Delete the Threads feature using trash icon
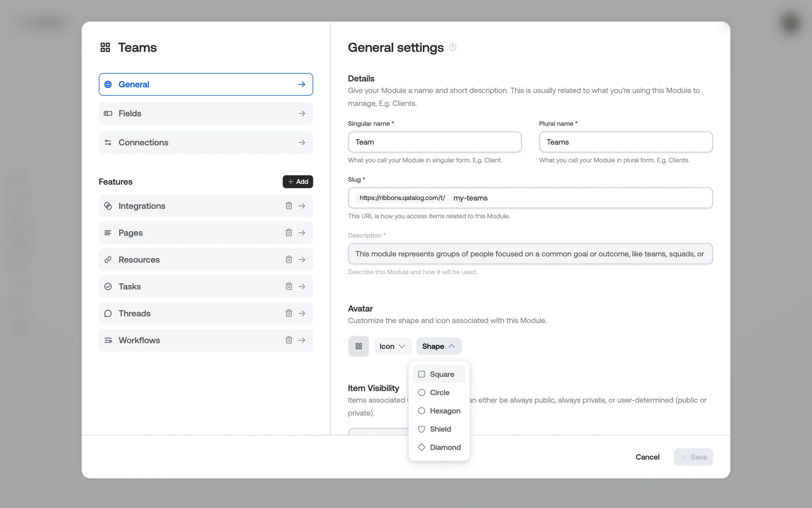 click(289, 313)
